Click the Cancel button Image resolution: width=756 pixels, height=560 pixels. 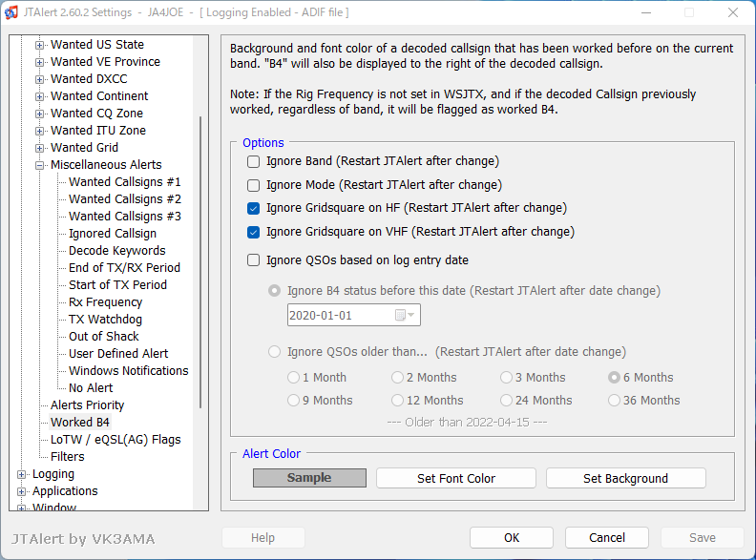(607, 538)
